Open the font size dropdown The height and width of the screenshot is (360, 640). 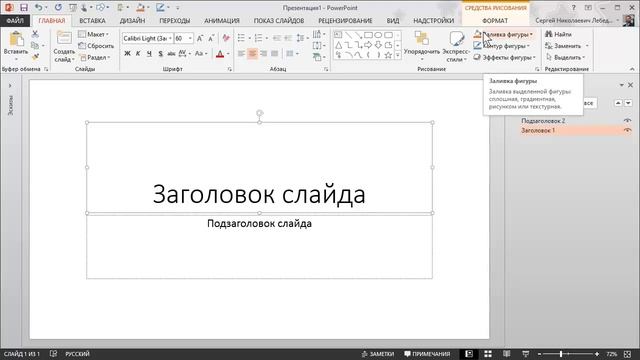point(190,38)
